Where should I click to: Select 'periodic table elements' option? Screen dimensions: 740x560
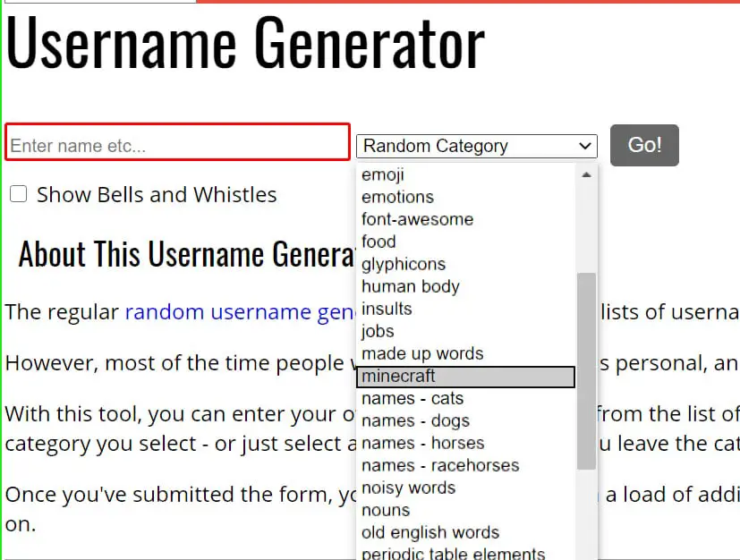pos(466,552)
